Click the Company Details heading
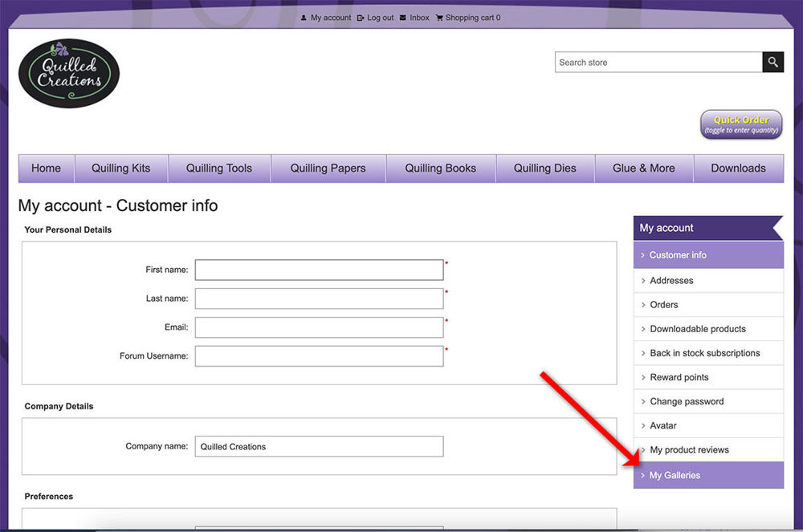This screenshot has width=803, height=532. click(x=59, y=406)
